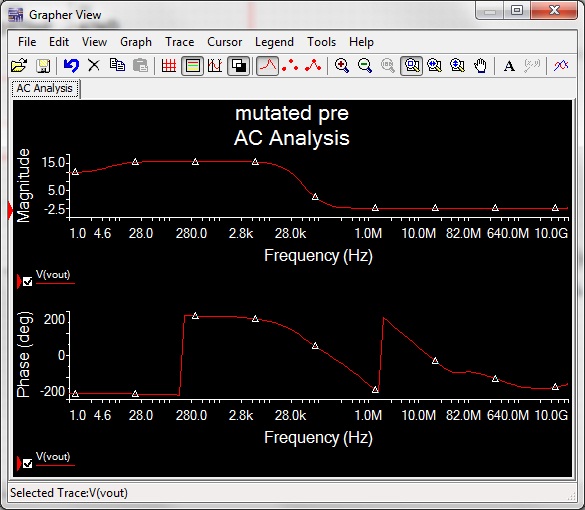
Task: Toggle the Show Grid toolbar icon
Action: tap(169, 66)
